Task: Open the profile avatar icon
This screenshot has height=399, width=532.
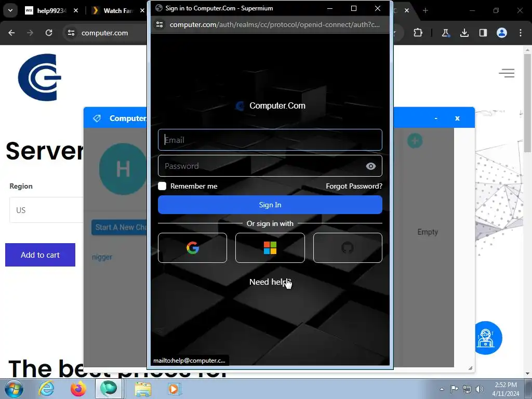Action: [x=502, y=33]
